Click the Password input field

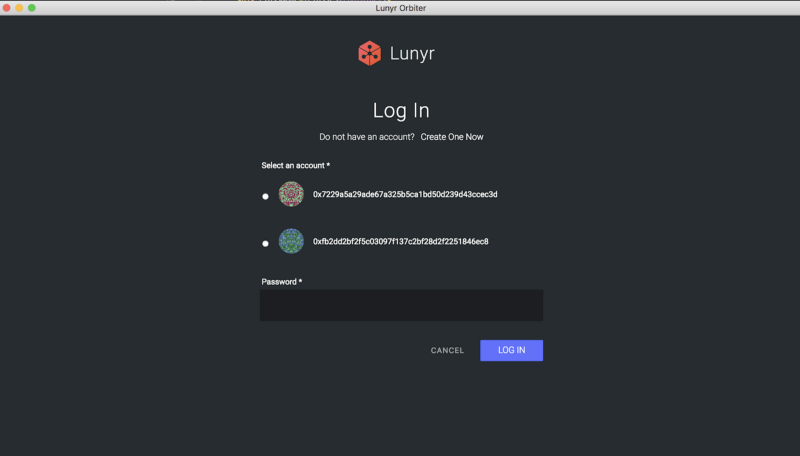coord(401,305)
